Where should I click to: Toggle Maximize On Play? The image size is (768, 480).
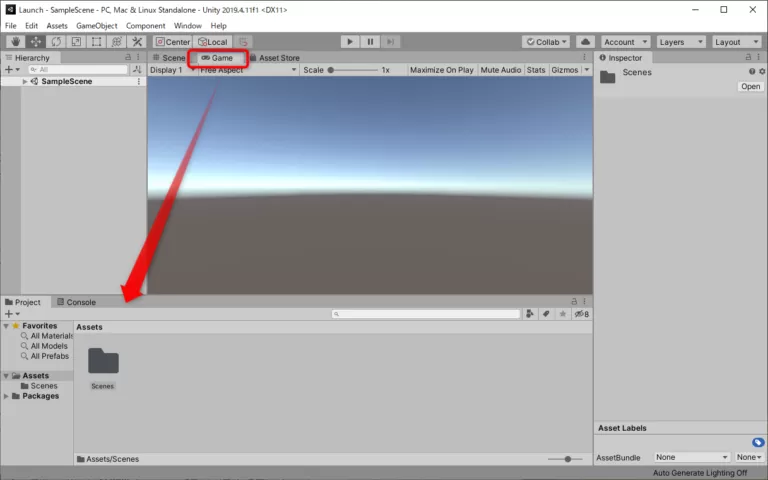[x=441, y=71]
